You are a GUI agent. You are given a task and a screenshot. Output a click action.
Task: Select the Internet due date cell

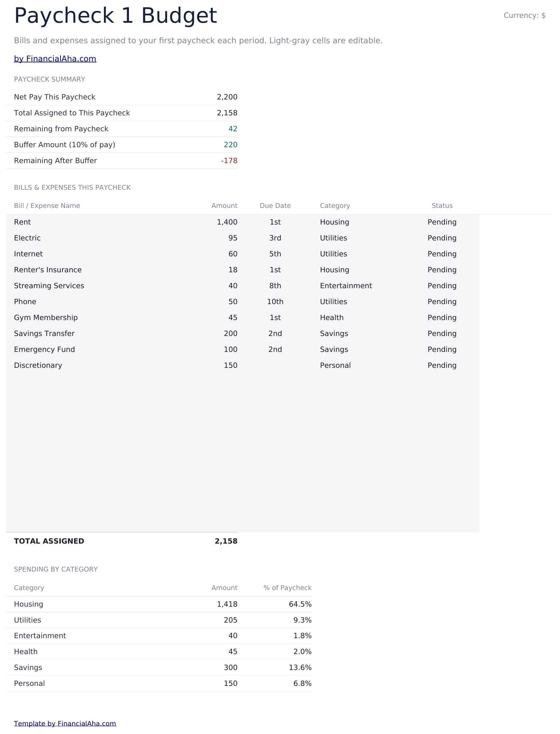pyautogui.click(x=275, y=254)
